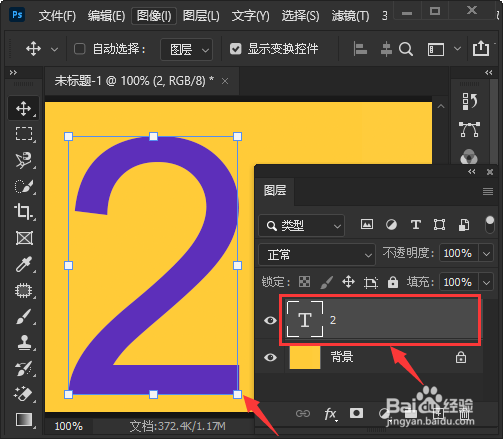Select the Eyedropper tool
This screenshot has width=503, height=439.
[x=24, y=264]
